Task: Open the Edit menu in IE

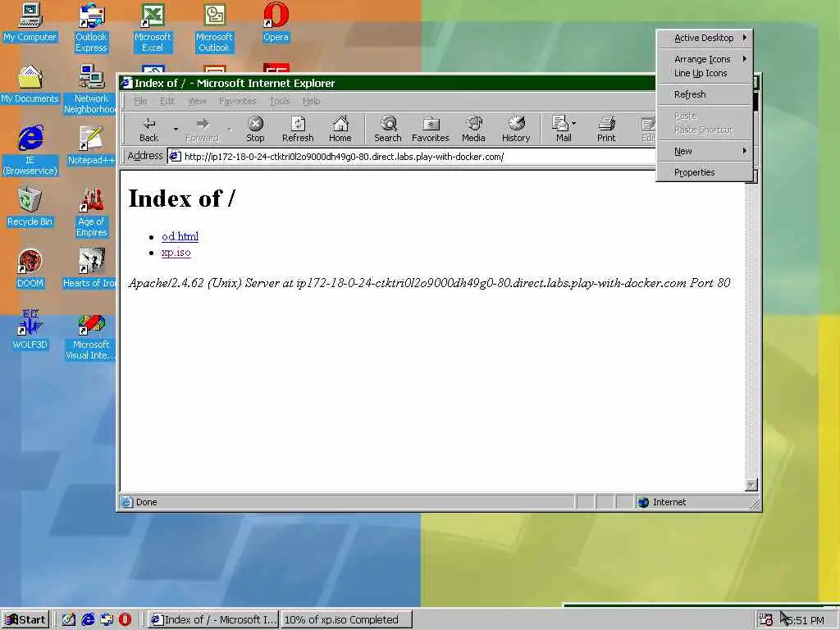Action: pos(167,101)
